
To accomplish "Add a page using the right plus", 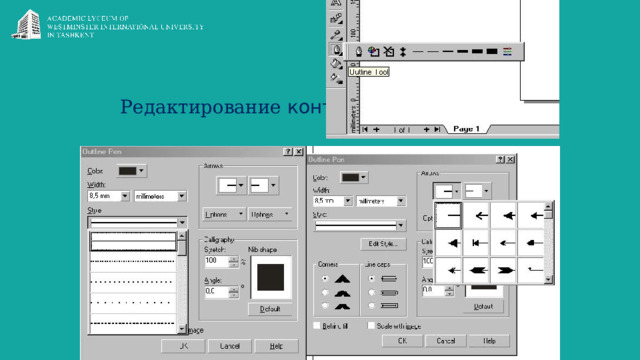I will point(426,129).
